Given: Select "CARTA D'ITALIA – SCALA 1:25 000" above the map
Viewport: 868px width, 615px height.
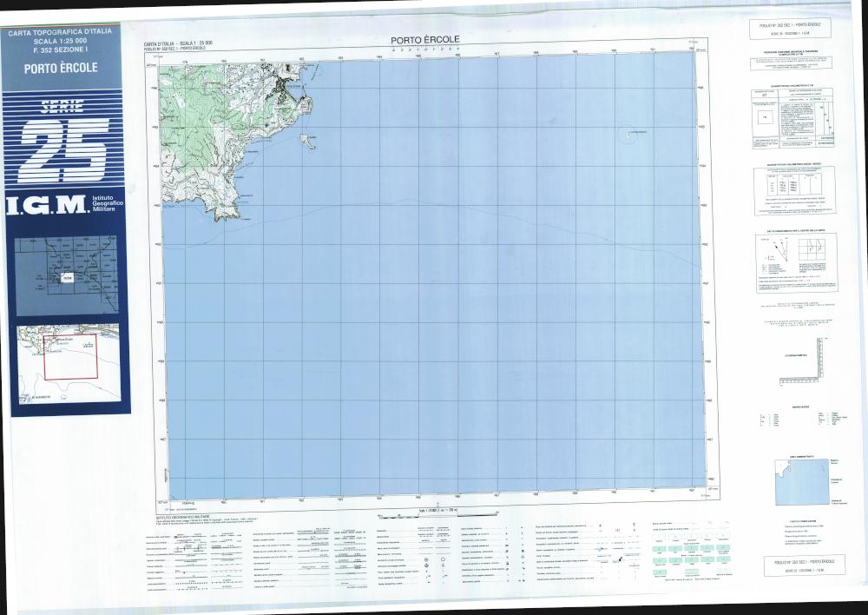Looking at the screenshot, I should coord(178,43).
